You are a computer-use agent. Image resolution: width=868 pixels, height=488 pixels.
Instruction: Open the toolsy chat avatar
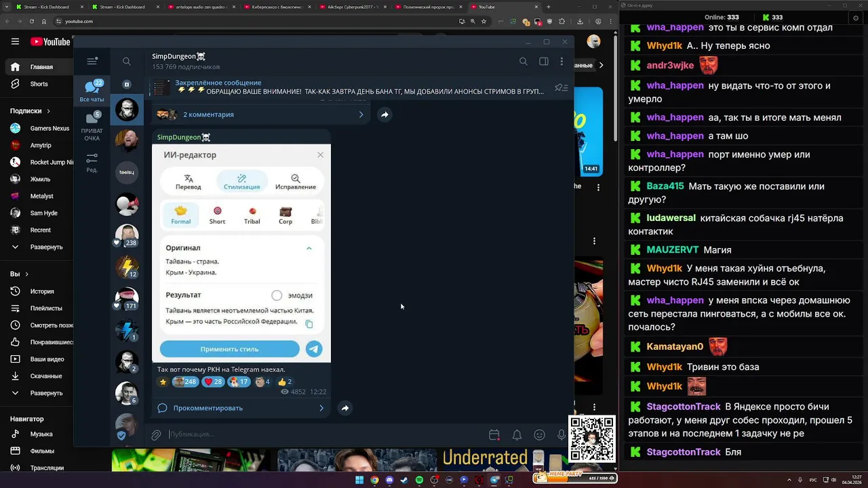click(127, 172)
